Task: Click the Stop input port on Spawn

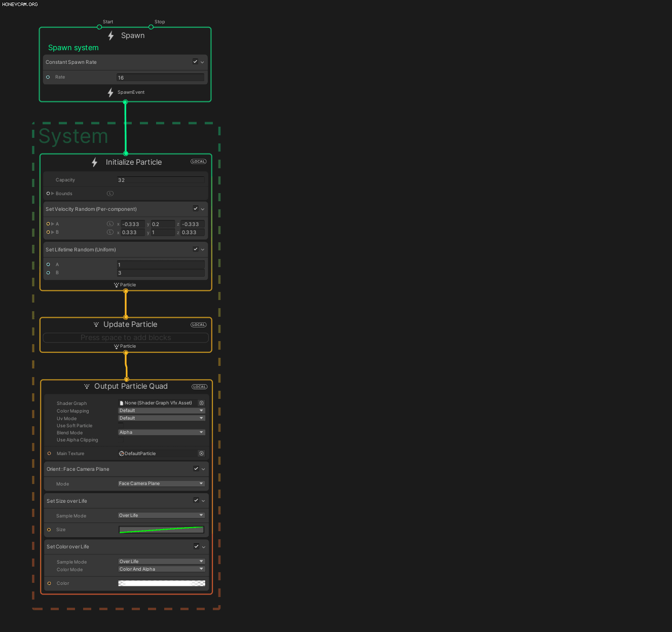Action: 151,27
